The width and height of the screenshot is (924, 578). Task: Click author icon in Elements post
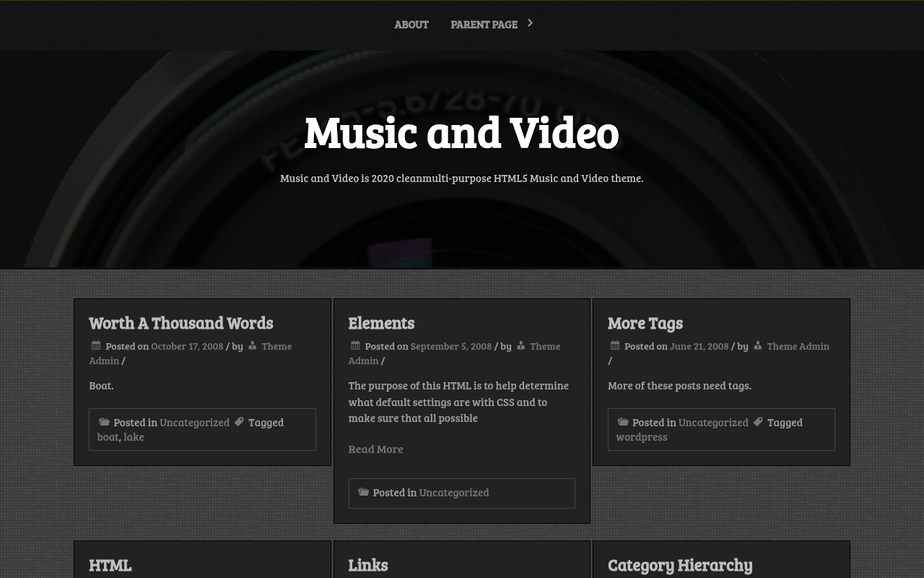(520, 345)
